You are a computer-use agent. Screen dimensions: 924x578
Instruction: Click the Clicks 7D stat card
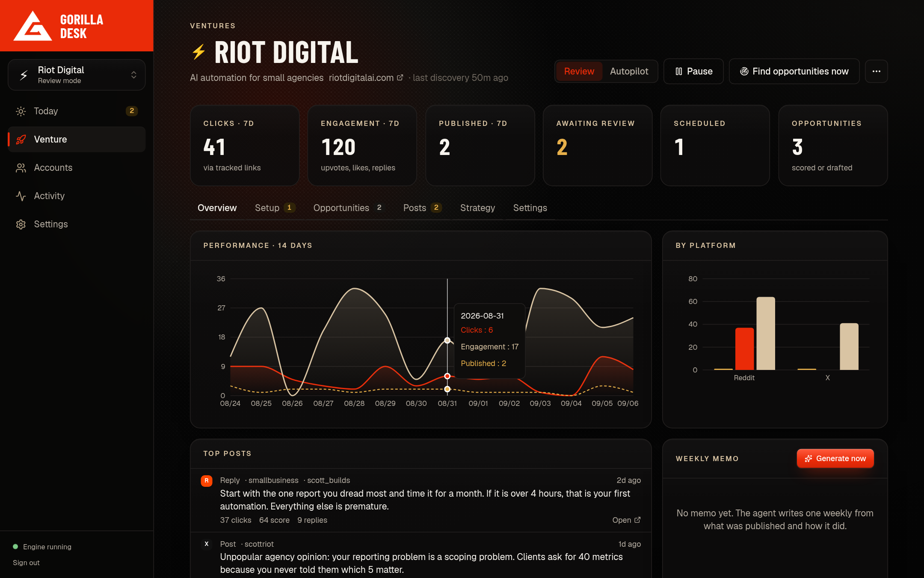click(x=245, y=146)
